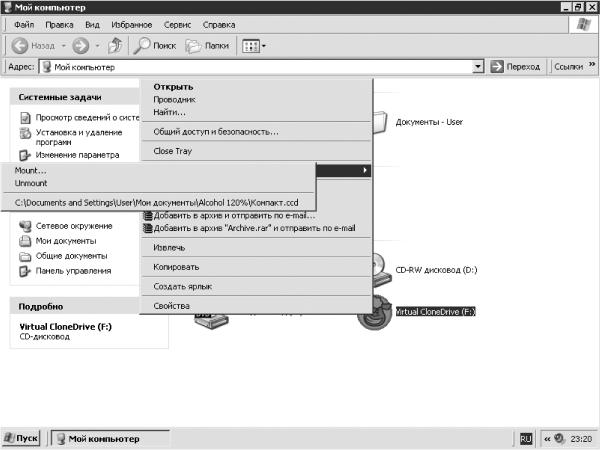Image resolution: width=600 pixels, height=450 pixels.
Task: Open the Вид menu
Action: [x=92, y=25]
